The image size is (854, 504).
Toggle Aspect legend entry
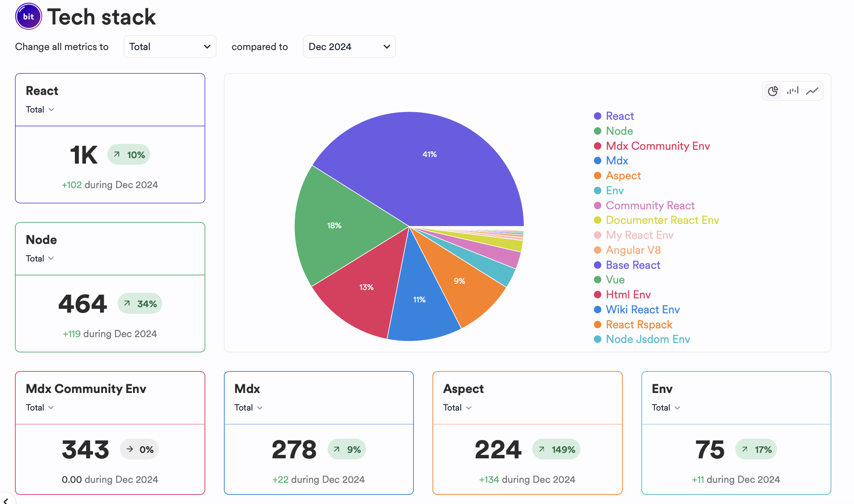click(617, 175)
